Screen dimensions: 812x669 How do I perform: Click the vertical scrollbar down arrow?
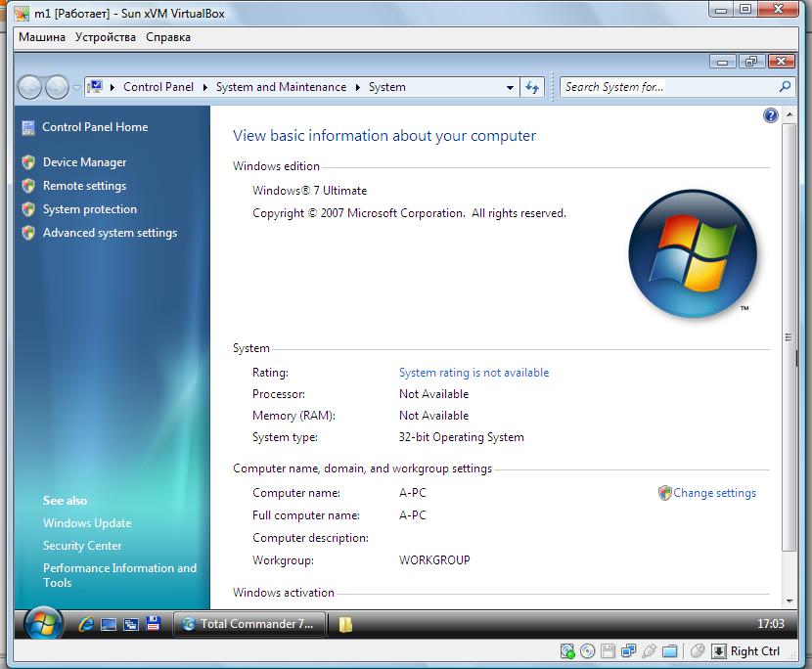[789, 601]
